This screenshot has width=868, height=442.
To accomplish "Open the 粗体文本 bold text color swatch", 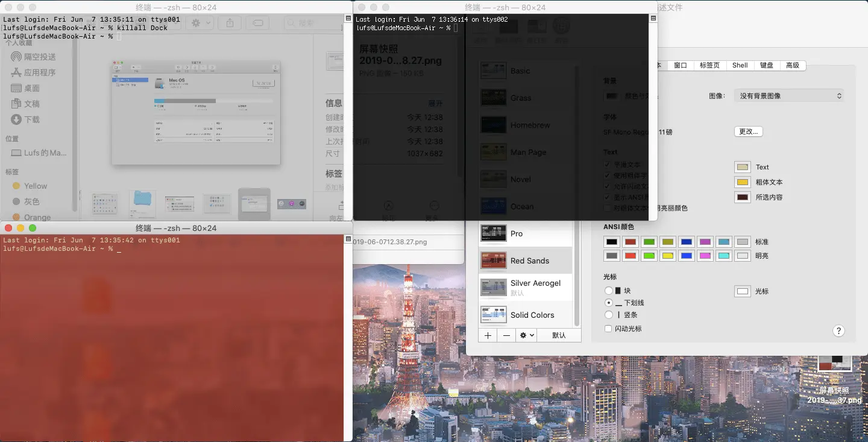I will pyautogui.click(x=742, y=182).
